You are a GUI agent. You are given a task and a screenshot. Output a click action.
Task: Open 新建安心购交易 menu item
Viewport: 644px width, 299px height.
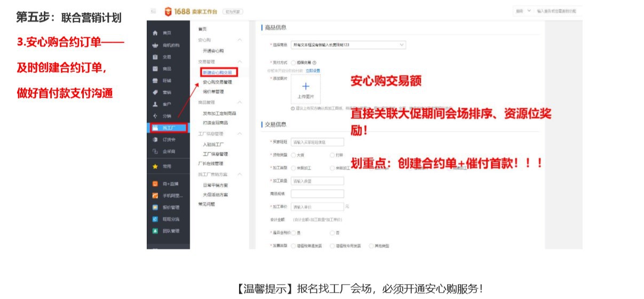coord(218,72)
